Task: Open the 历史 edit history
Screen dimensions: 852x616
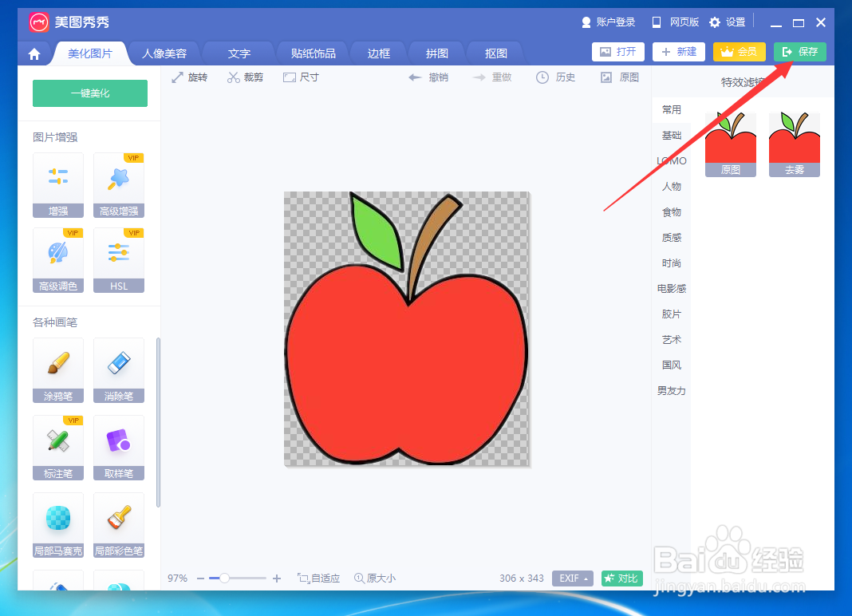Action: (555, 77)
